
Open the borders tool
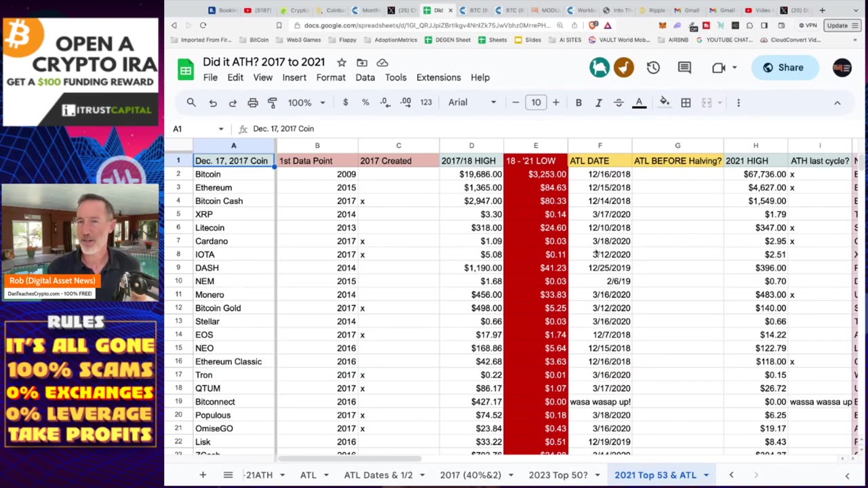pos(686,102)
